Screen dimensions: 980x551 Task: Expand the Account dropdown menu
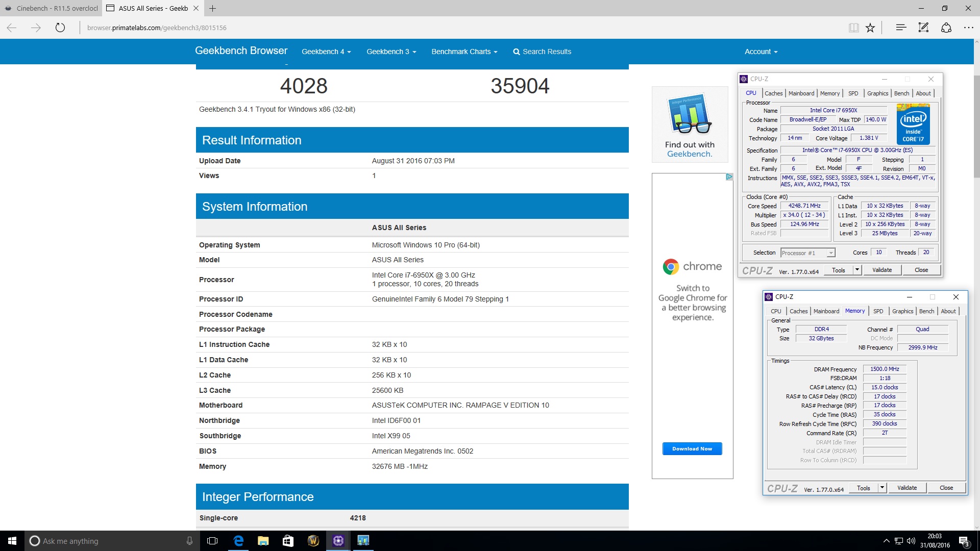click(761, 52)
